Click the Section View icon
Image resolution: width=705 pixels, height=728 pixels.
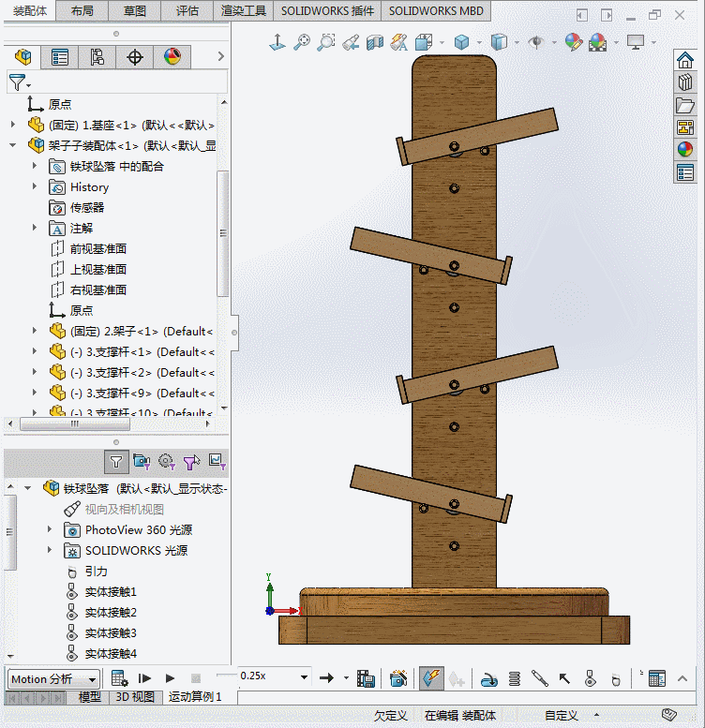click(375, 42)
